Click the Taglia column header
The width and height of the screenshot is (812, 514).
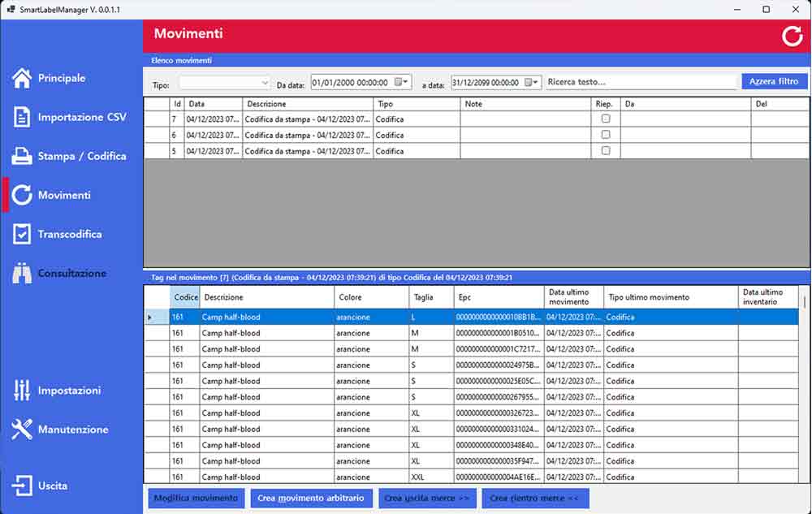pyautogui.click(x=431, y=297)
